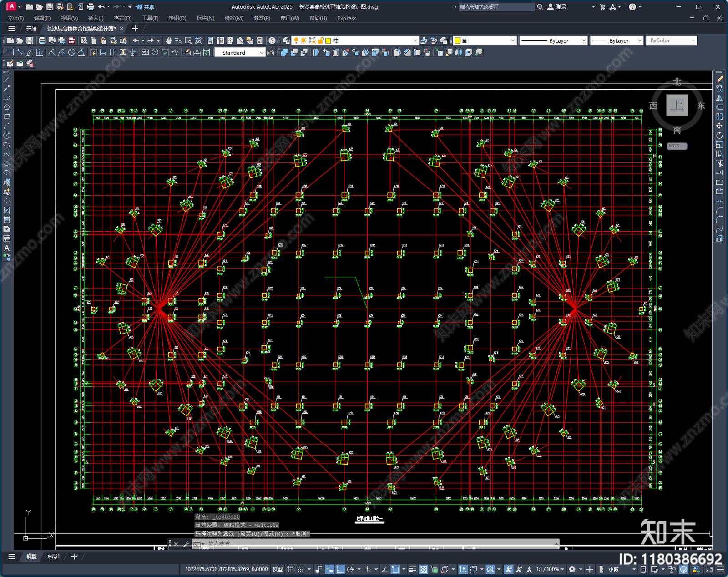This screenshot has width=728, height=577.
Task: Toggle Ortho mode in status bar
Action: click(340, 569)
